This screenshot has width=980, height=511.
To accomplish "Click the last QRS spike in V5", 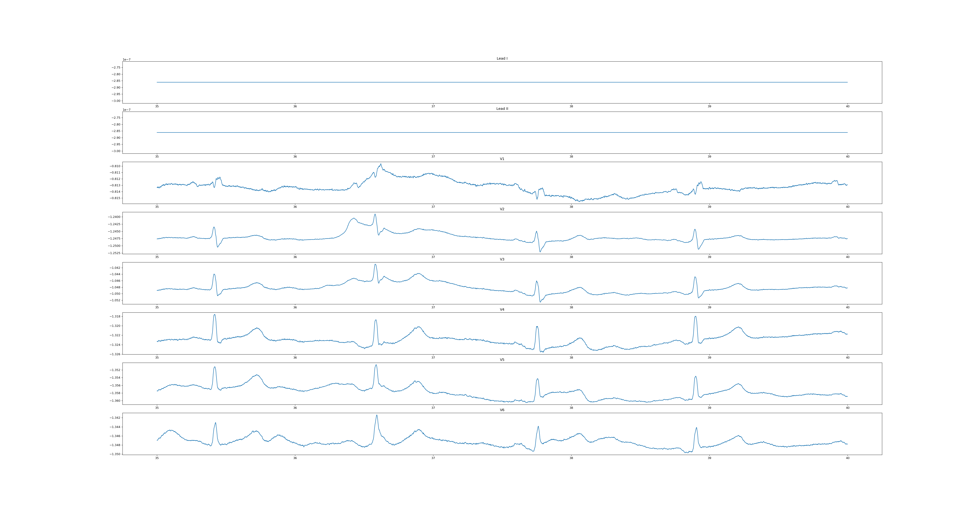I will [695, 377].
